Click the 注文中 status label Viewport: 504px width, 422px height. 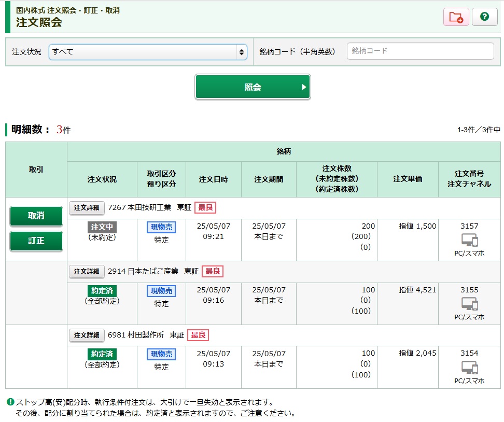click(x=102, y=227)
